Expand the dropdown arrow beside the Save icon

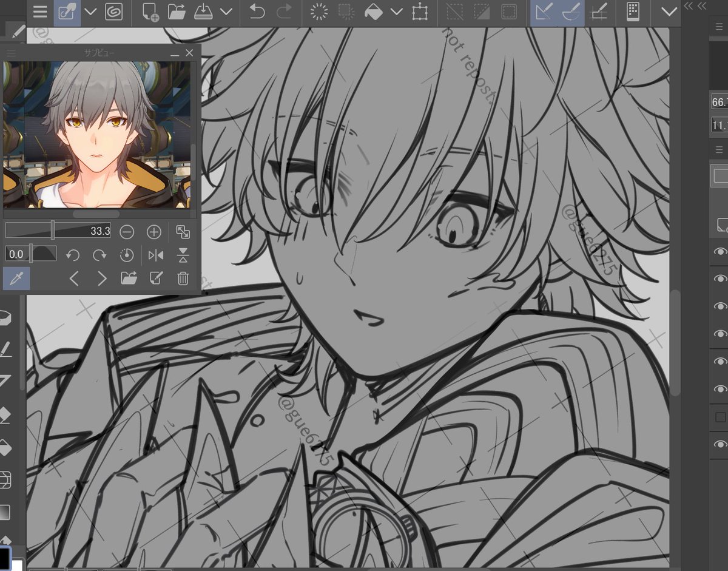[226, 12]
